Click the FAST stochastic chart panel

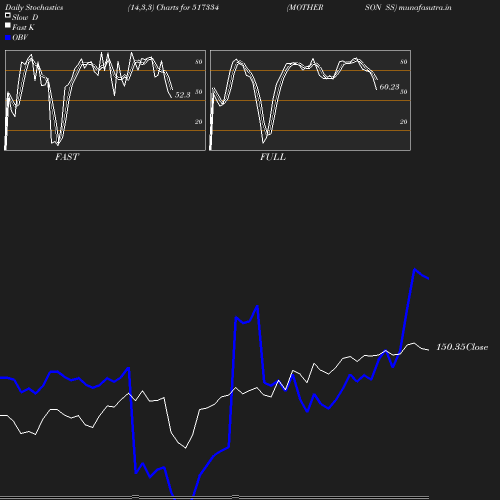(105, 100)
